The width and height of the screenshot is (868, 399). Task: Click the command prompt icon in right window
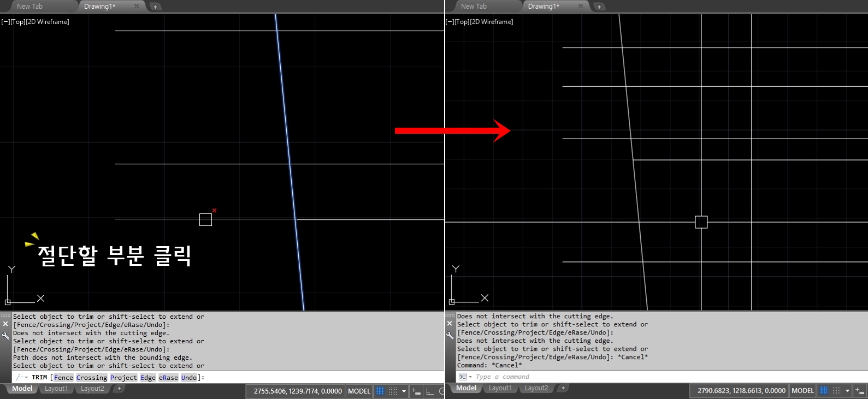463,377
